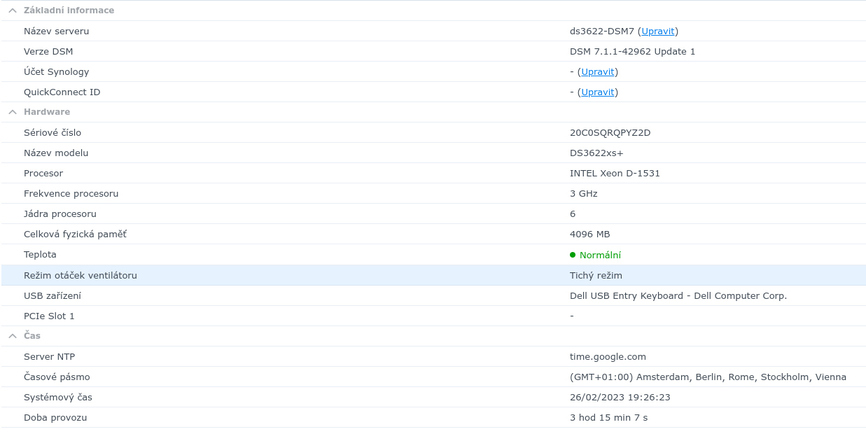Click the Doba provozu label
Screen dimensions: 866x434
(x=55, y=417)
